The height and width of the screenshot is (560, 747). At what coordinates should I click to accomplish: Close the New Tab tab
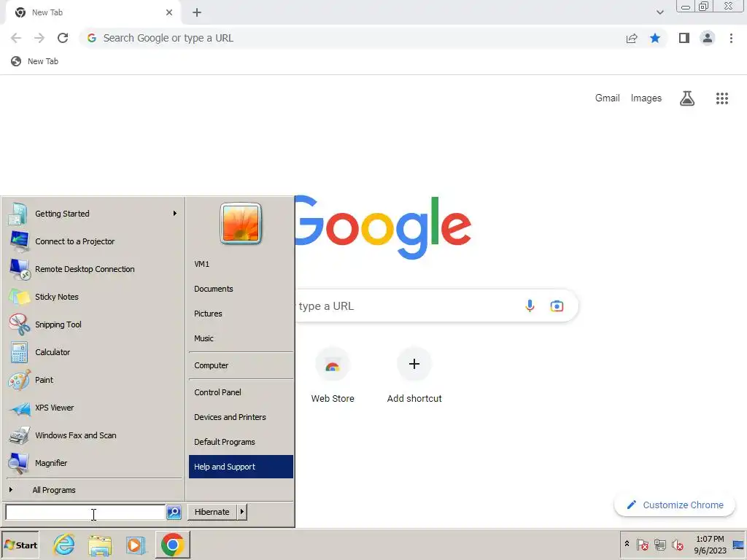tap(169, 12)
